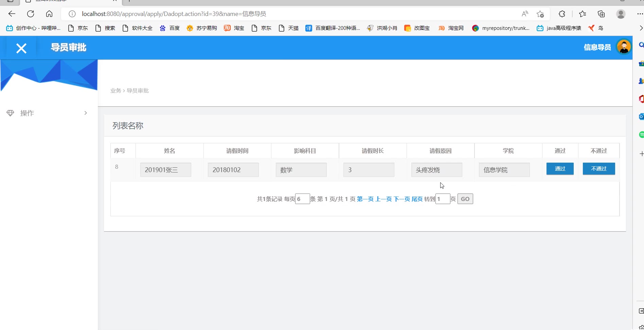Add this page to favorites star icon
This screenshot has height=330, width=644.
(x=540, y=14)
